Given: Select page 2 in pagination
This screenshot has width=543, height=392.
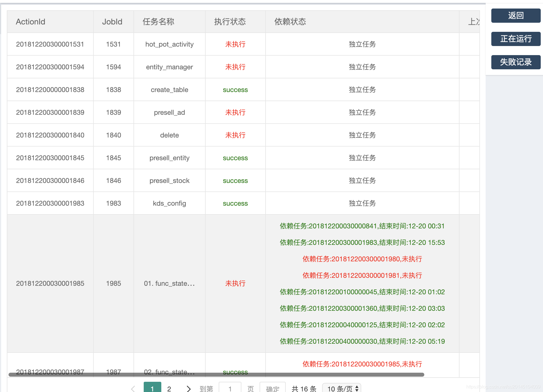Looking at the screenshot, I should (x=169, y=389).
